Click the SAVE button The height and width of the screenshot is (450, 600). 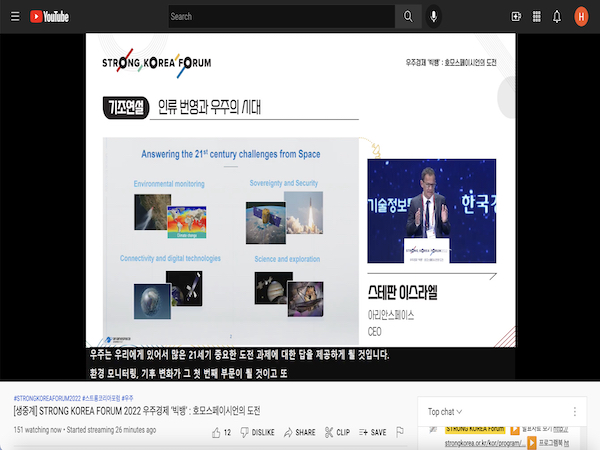(x=372, y=432)
